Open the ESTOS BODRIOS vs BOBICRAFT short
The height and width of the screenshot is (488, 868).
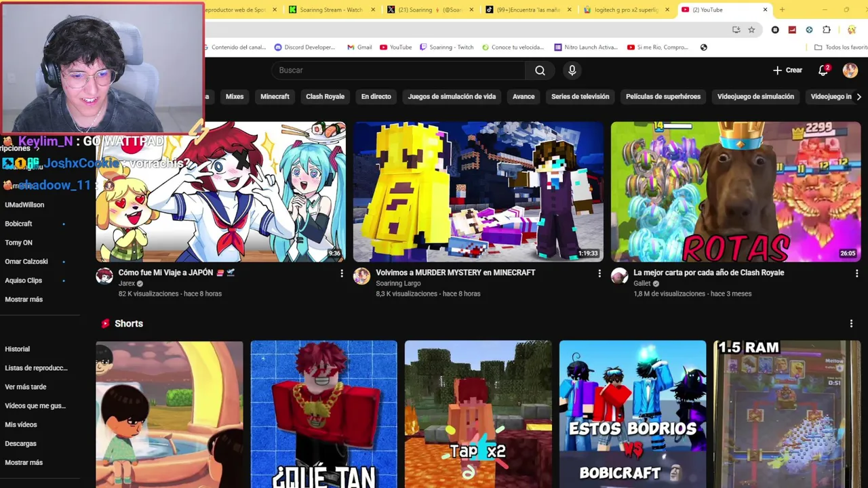click(x=633, y=414)
